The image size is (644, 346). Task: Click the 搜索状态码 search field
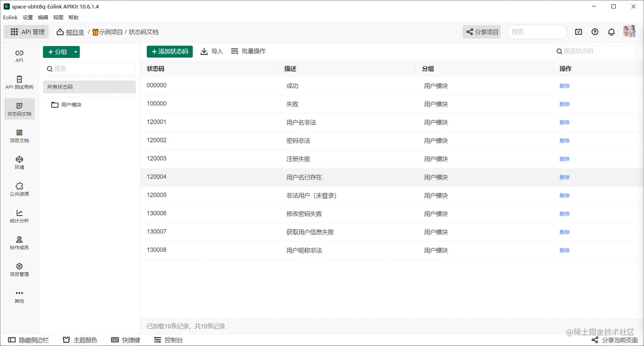595,51
